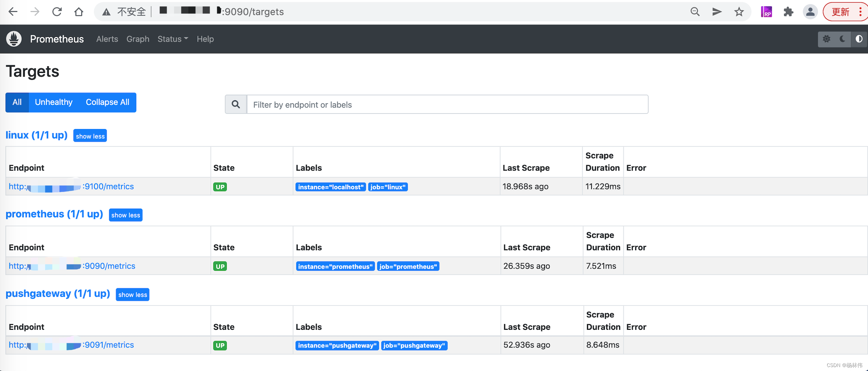Open the browser profile avatar icon
868x371 pixels.
[x=810, y=11]
